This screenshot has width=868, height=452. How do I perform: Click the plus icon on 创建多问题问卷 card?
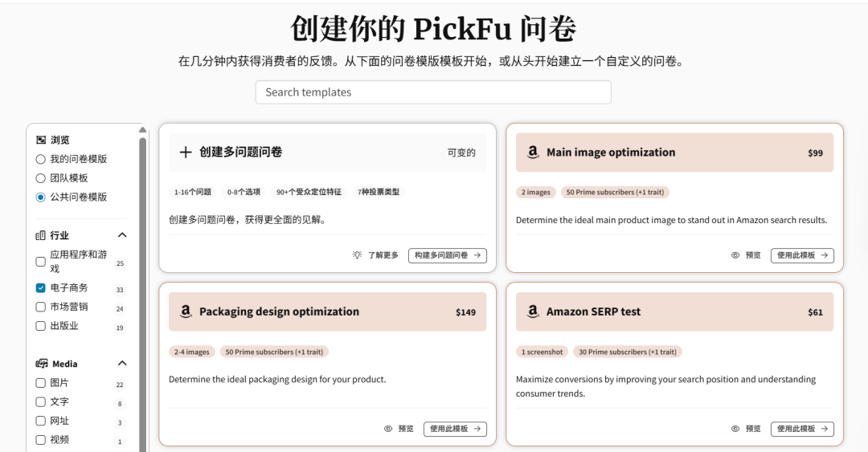(x=186, y=153)
